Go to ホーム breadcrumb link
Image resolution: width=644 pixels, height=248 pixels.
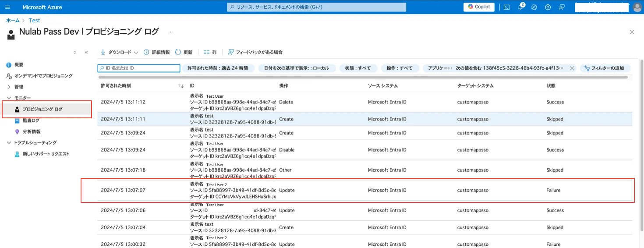(13, 20)
